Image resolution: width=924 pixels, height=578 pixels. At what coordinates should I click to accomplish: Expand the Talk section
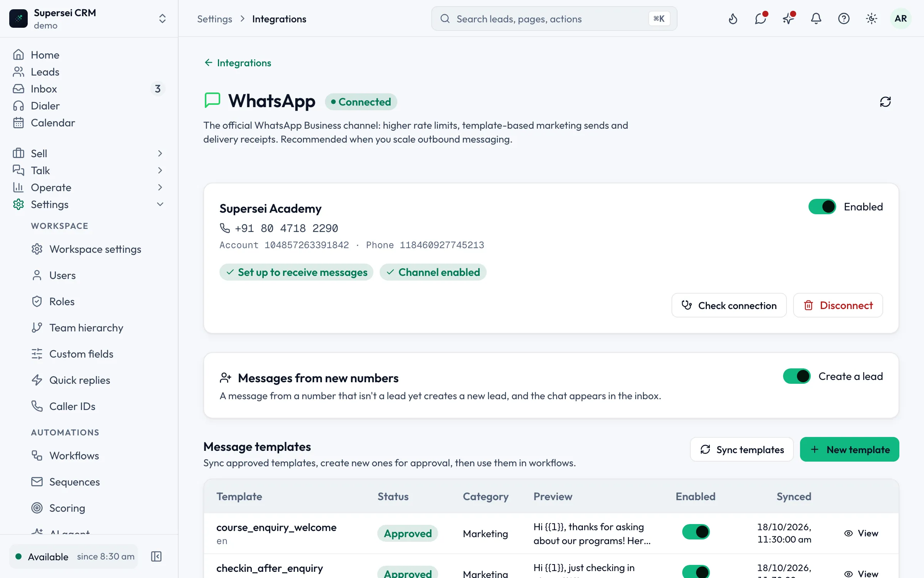coord(89,170)
